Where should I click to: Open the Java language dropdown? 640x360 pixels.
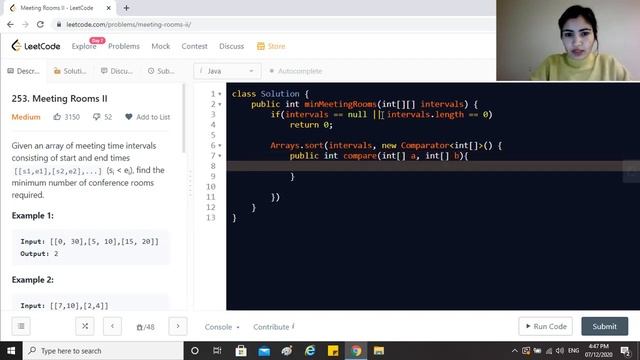pyautogui.click(x=227, y=71)
